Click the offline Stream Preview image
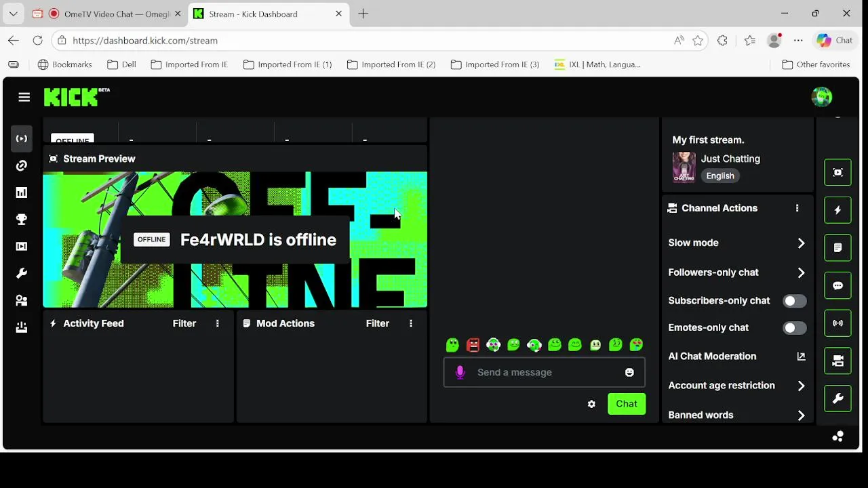868x488 pixels. click(235, 239)
